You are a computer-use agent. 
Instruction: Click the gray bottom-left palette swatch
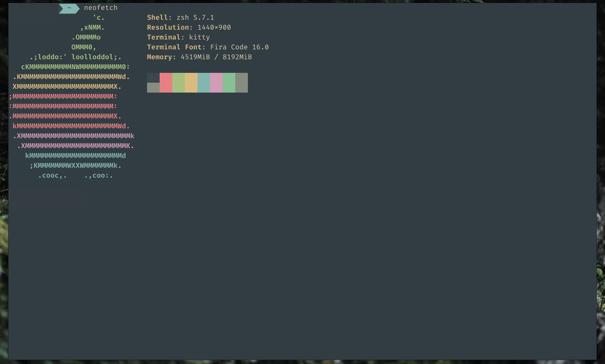153,88
